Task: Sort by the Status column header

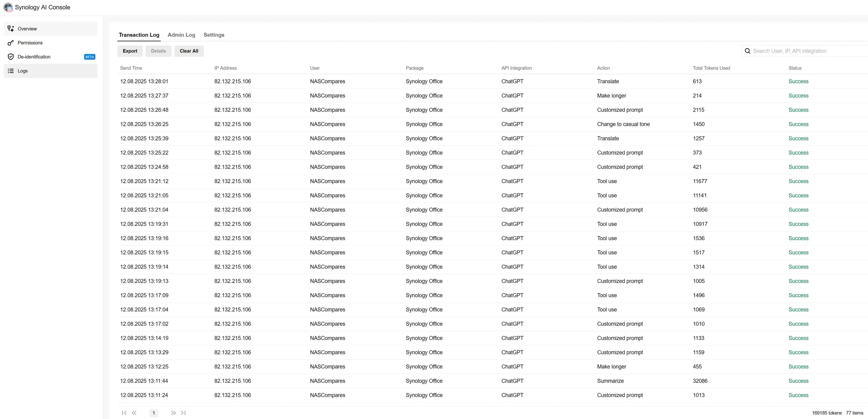Action: pos(795,68)
